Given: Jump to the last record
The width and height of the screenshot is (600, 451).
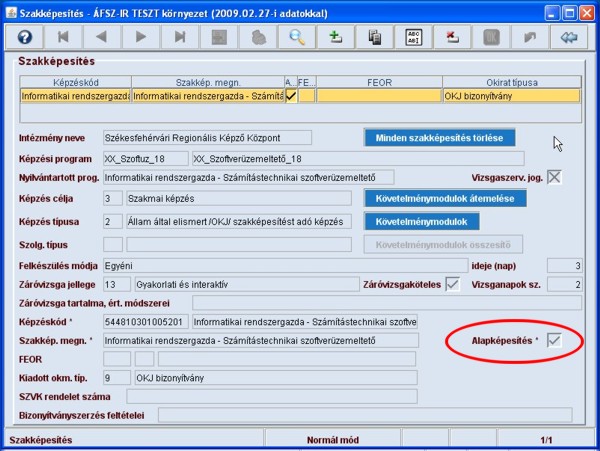Looking at the screenshot, I should [179, 37].
